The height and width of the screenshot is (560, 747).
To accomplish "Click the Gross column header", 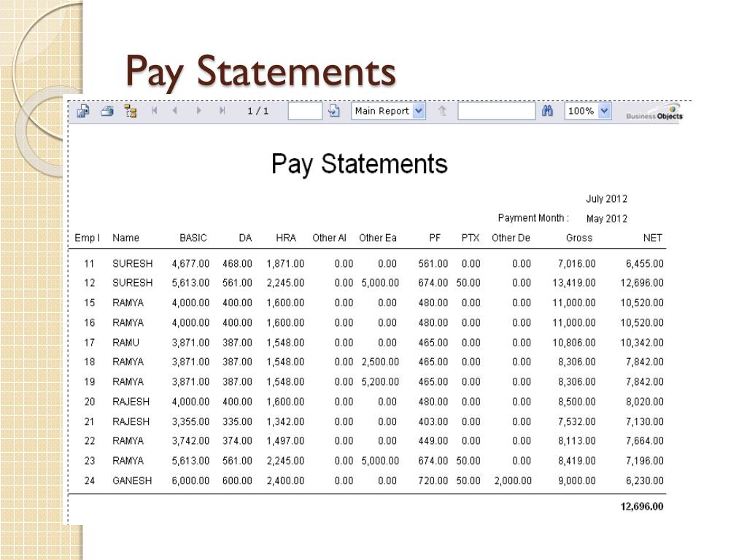I will click(578, 238).
